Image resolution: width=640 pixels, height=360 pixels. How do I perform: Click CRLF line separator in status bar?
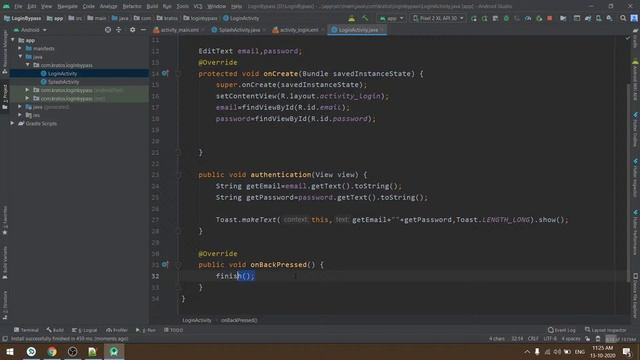[533, 339]
